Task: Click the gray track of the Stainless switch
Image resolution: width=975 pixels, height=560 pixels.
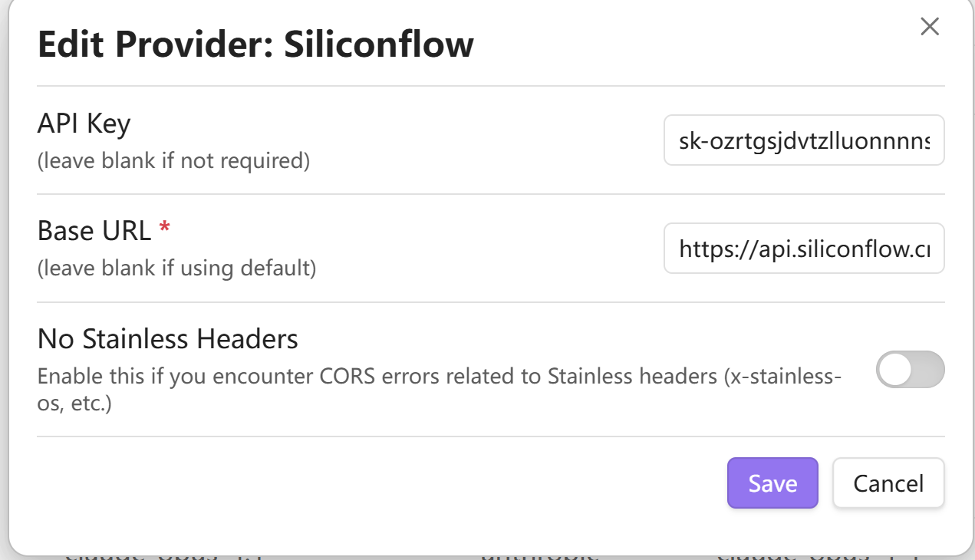Action: [x=927, y=369]
